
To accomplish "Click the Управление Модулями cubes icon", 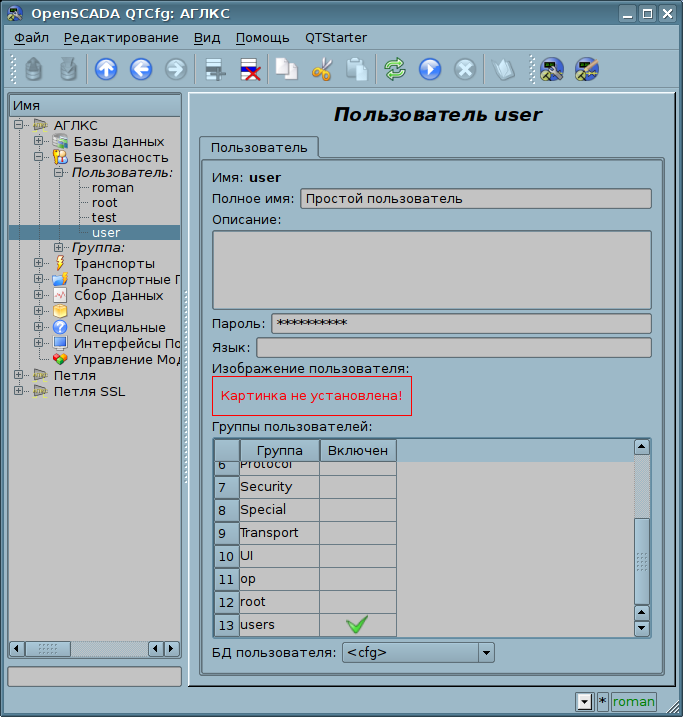I will tap(60, 359).
